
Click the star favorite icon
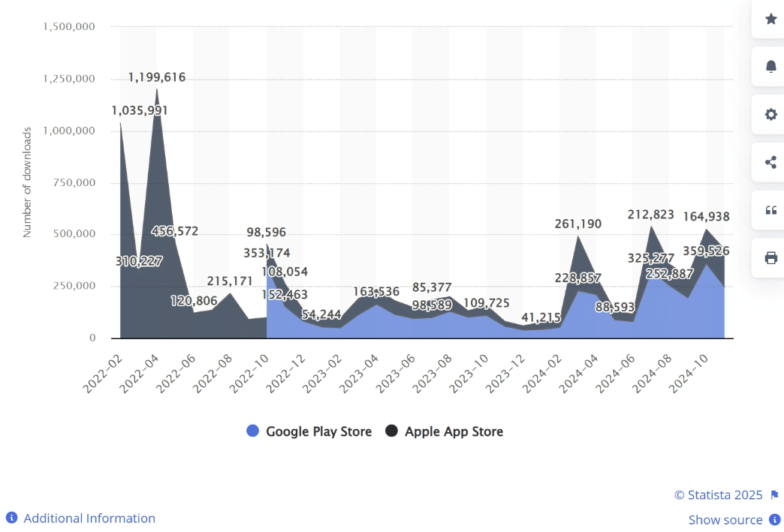(770, 19)
